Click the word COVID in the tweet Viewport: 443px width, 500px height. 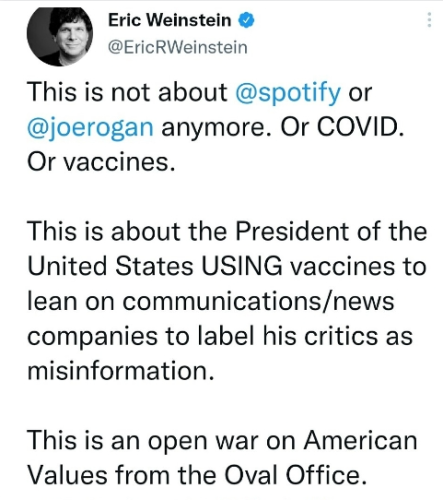tap(360, 127)
